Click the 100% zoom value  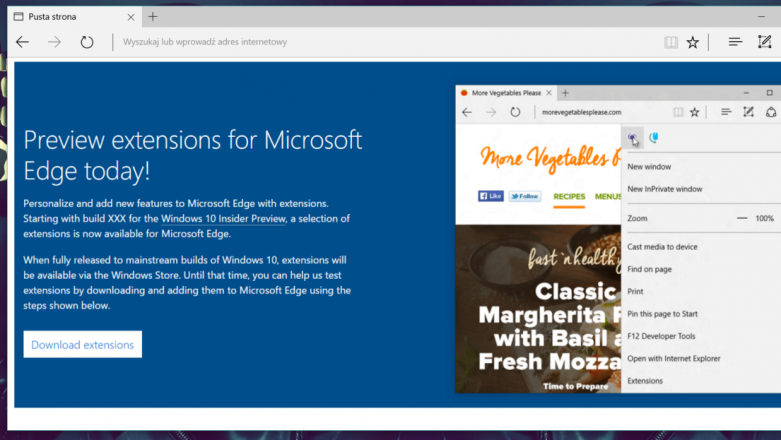click(x=764, y=218)
